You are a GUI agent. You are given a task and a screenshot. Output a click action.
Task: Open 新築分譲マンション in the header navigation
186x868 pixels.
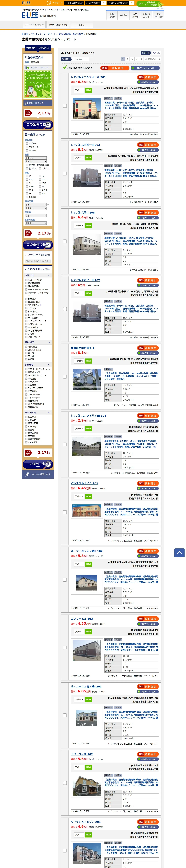pyautogui.click(x=146, y=15)
